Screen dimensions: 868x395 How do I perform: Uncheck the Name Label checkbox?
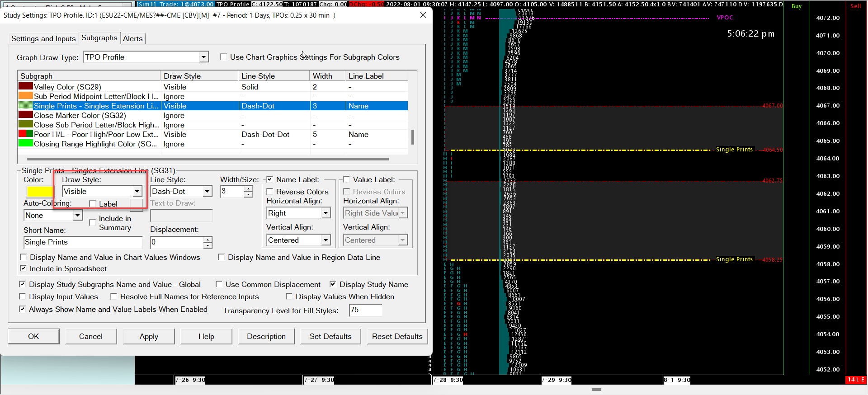tap(270, 179)
